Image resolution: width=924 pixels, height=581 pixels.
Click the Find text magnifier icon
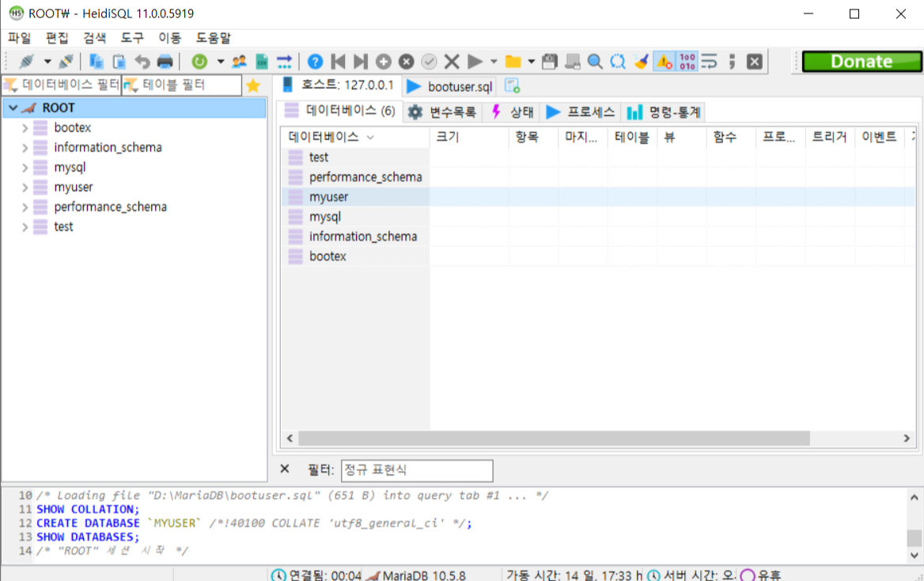595,61
